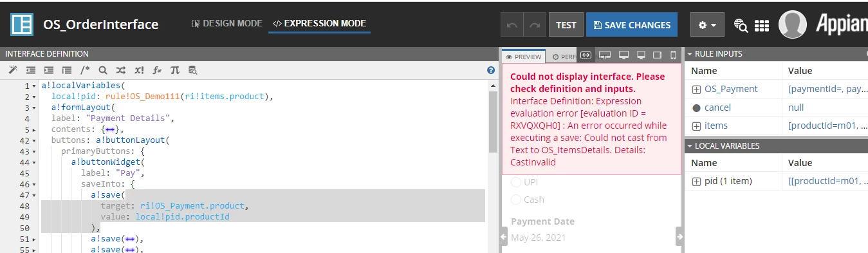The image size is (868, 253).
Task: Click SAVE CHANGES button
Action: [632, 25]
